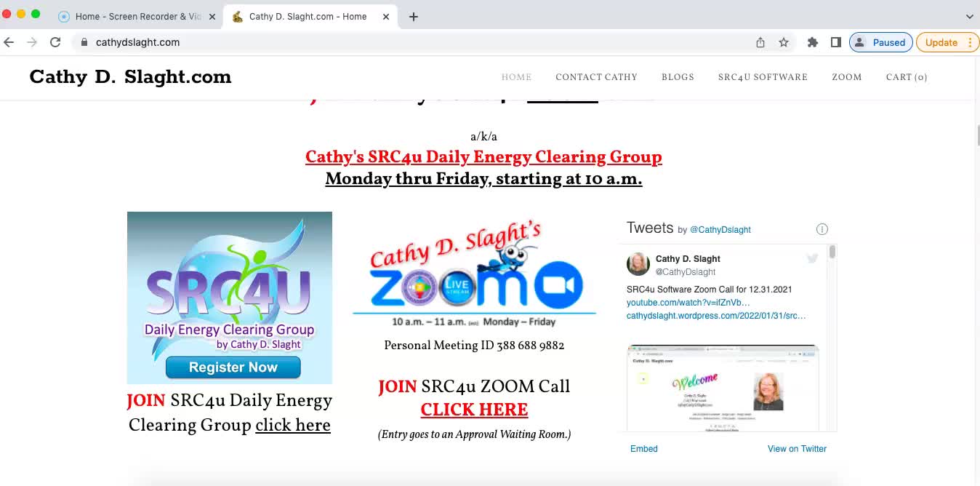The image size is (980, 486).
Task: Open the SRC4U SOFTWARE nav item
Action: [x=763, y=77]
